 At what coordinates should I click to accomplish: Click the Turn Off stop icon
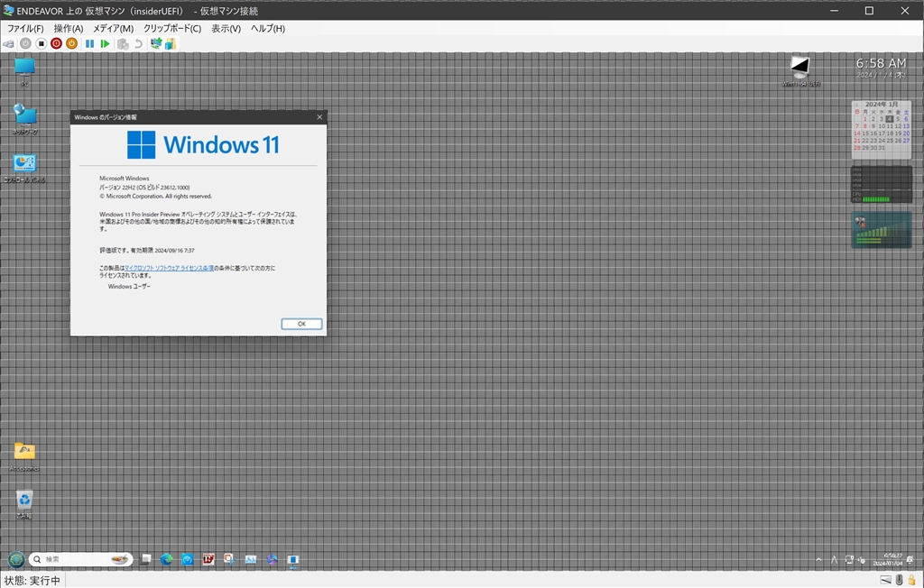[41, 43]
